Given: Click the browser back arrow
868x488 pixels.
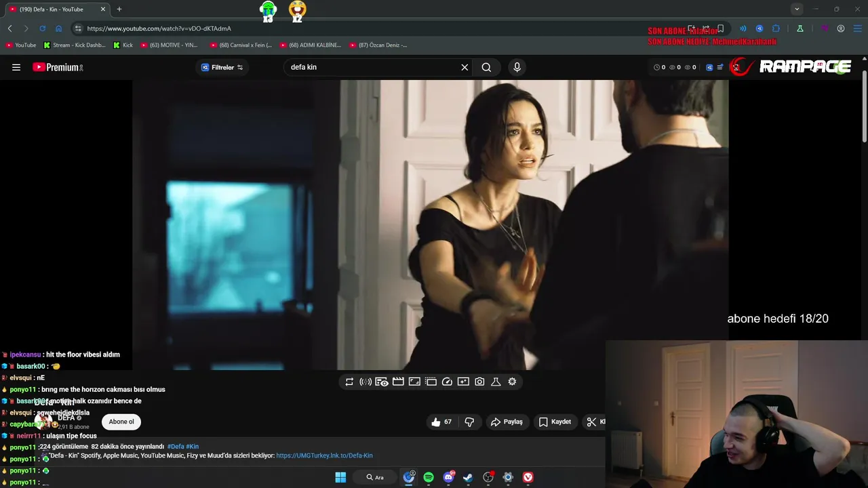Looking at the screenshot, I should (9, 28).
